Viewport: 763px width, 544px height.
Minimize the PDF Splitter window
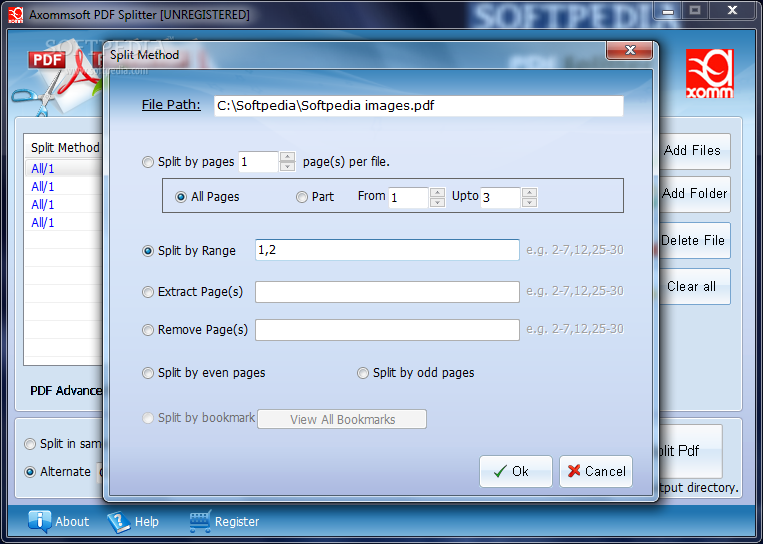668,11
